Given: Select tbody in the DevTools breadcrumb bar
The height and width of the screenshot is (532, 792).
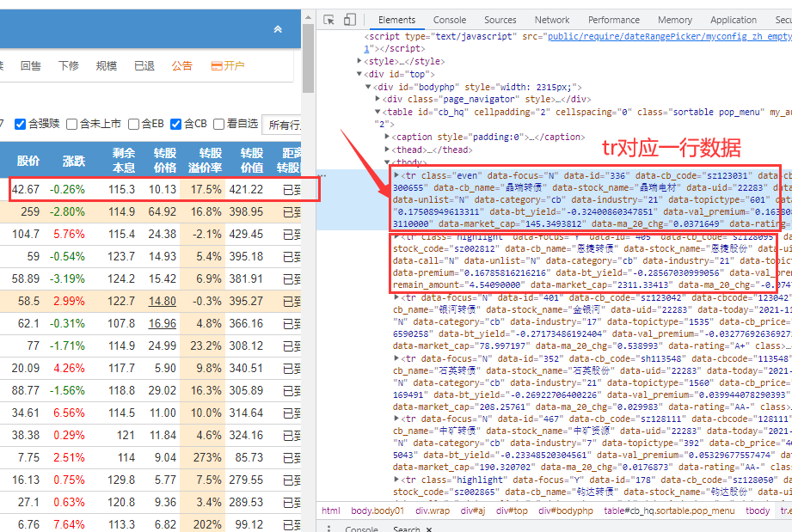Looking at the screenshot, I should [758, 511].
